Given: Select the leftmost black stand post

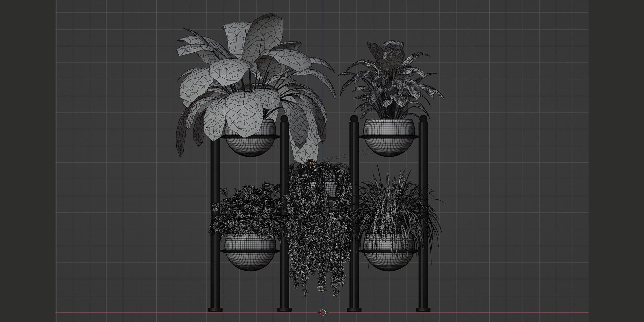Looking at the screenshot, I should coord(215,225).
